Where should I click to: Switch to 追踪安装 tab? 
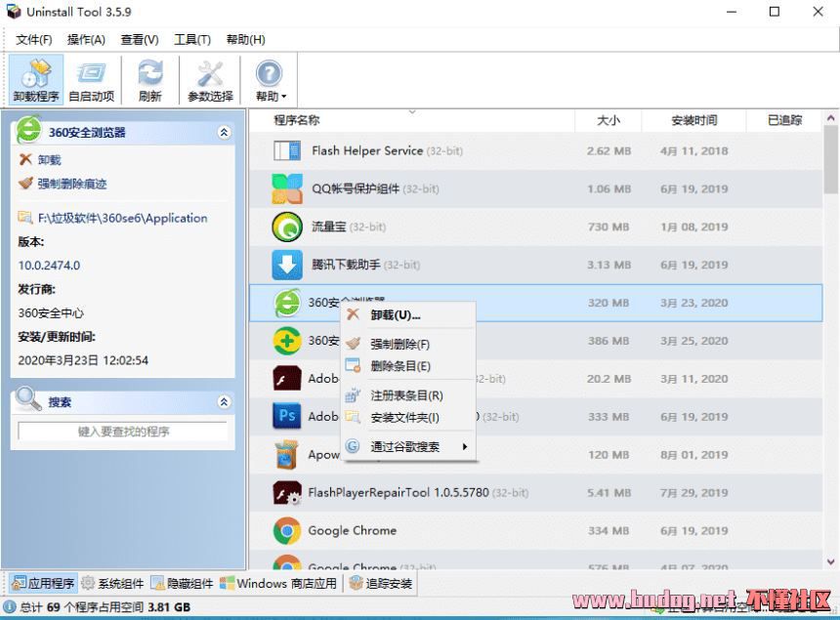coord(382,583)
